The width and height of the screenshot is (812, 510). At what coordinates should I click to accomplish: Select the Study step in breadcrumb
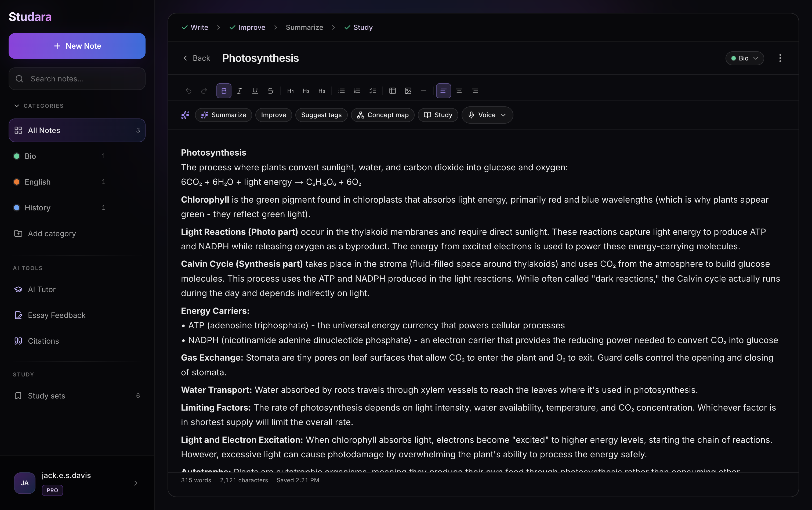click(x=358, y=27)
